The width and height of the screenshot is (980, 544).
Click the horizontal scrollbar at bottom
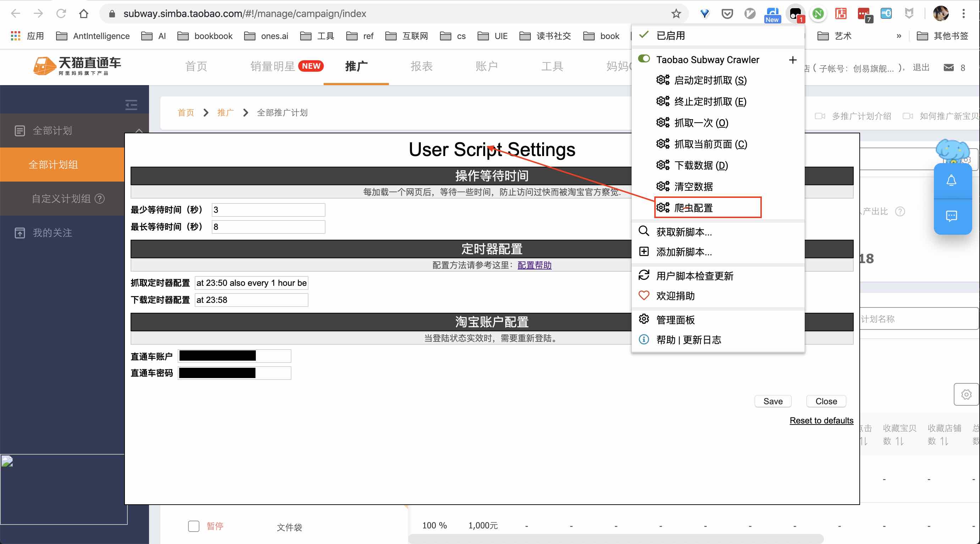coord(615,538)
